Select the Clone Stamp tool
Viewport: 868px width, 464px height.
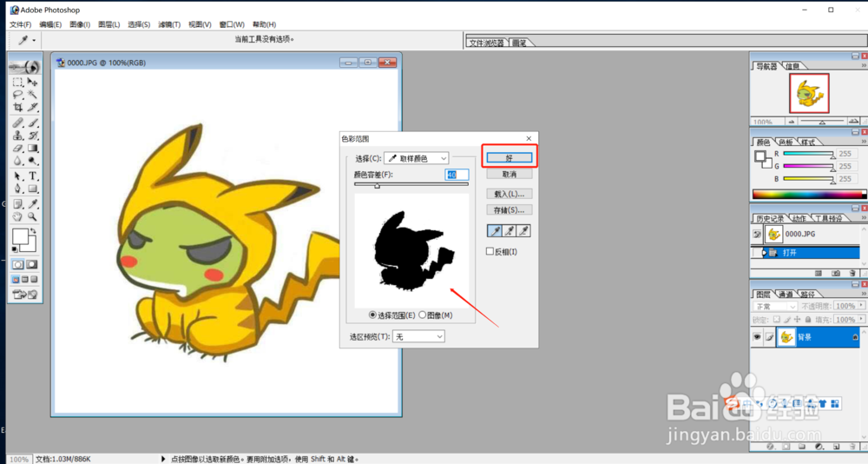point(17,136)
